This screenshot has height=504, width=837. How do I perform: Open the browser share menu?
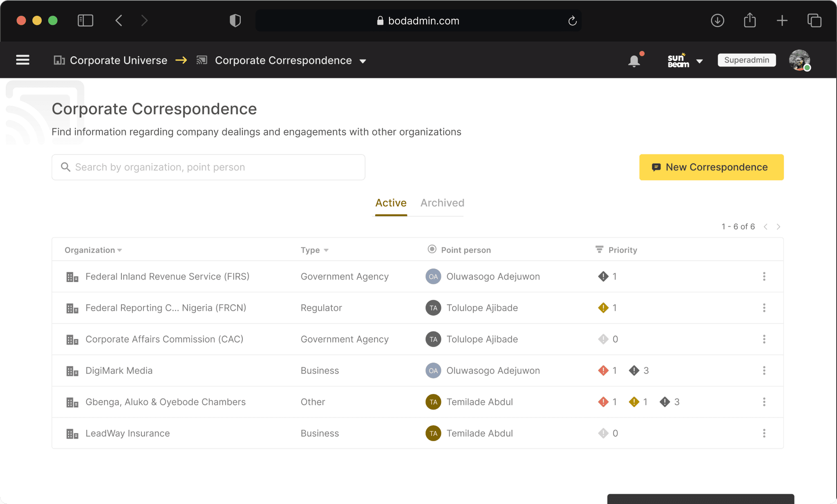point(750,20)
